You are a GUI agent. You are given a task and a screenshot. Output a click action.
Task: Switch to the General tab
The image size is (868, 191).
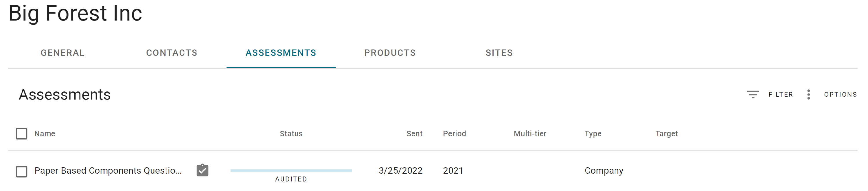click(x=63, y=53)
